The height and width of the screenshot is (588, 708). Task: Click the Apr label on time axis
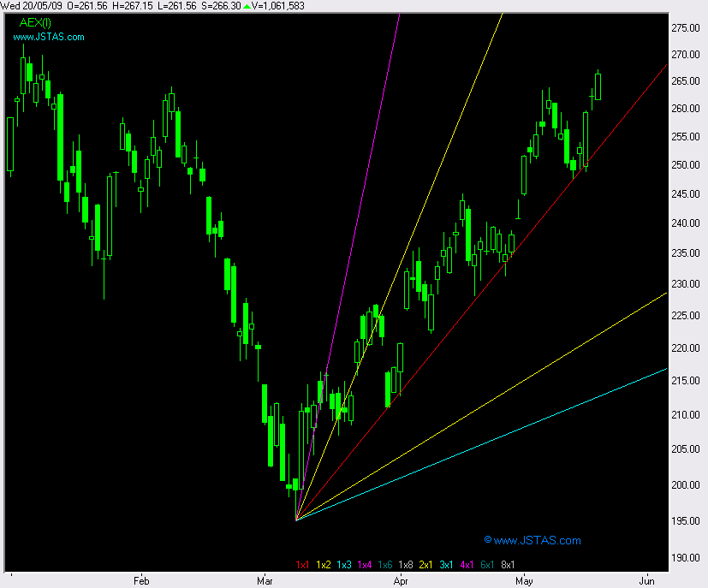tap(400, 581)
